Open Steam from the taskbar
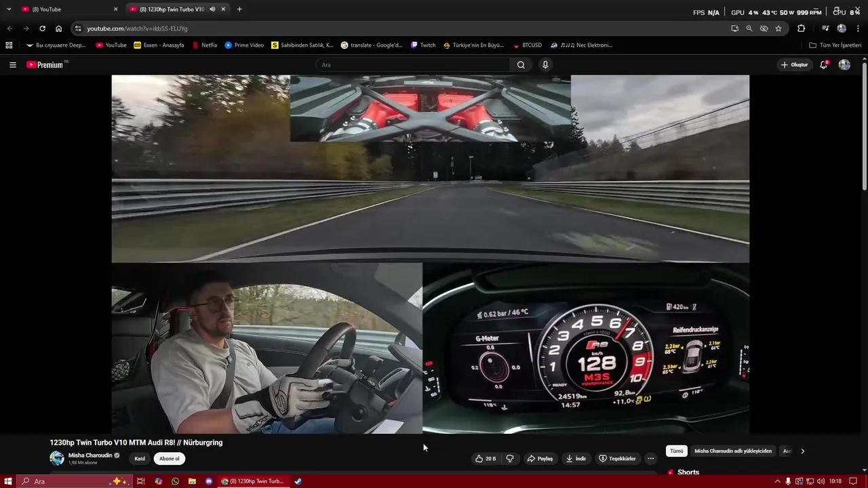The height and width of the screenshot is (488, 868). [x=298, y=481]
